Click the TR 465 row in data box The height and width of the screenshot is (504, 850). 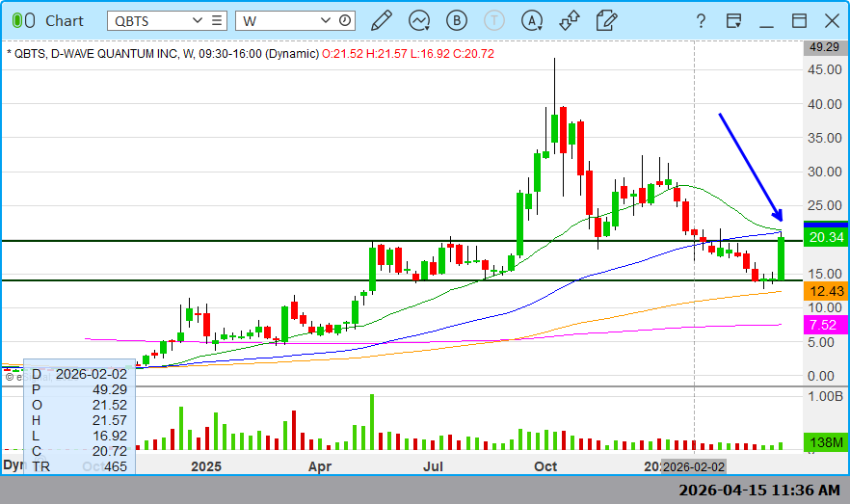tap(79, 466)
